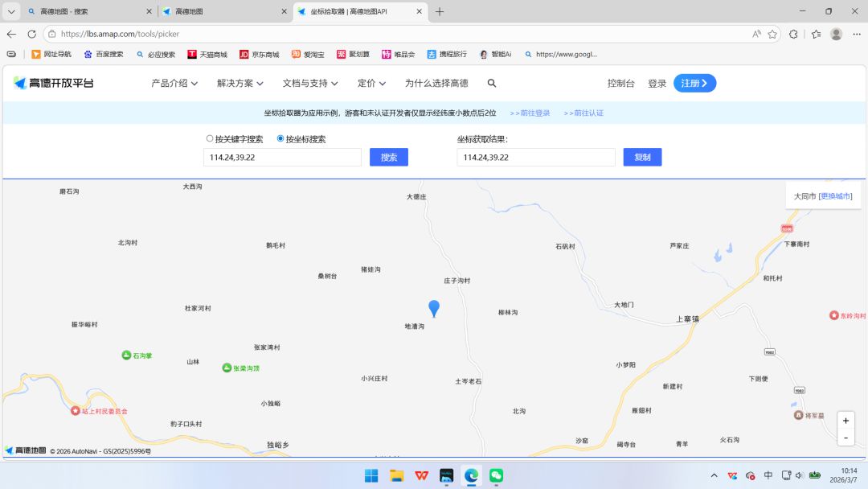This screenshot has width=868, height=489.
Task: Zoom in with map plus button
Action: (845, 421)
